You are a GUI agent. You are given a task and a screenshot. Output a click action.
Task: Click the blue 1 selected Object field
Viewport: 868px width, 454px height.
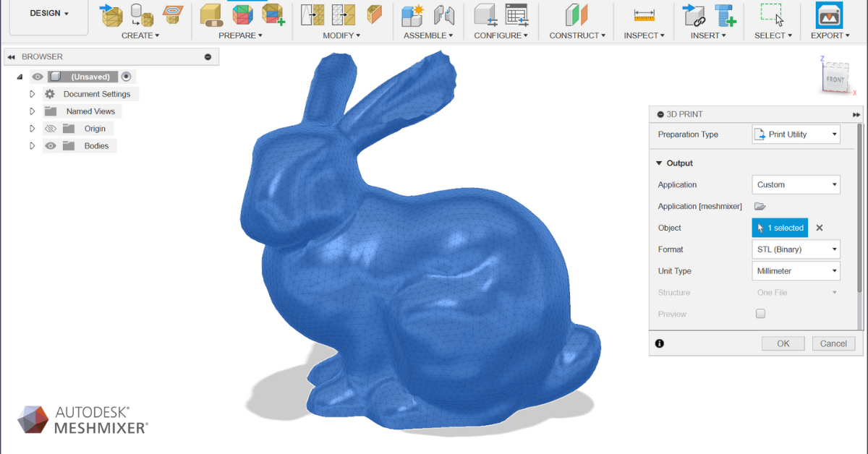point(780,228)
